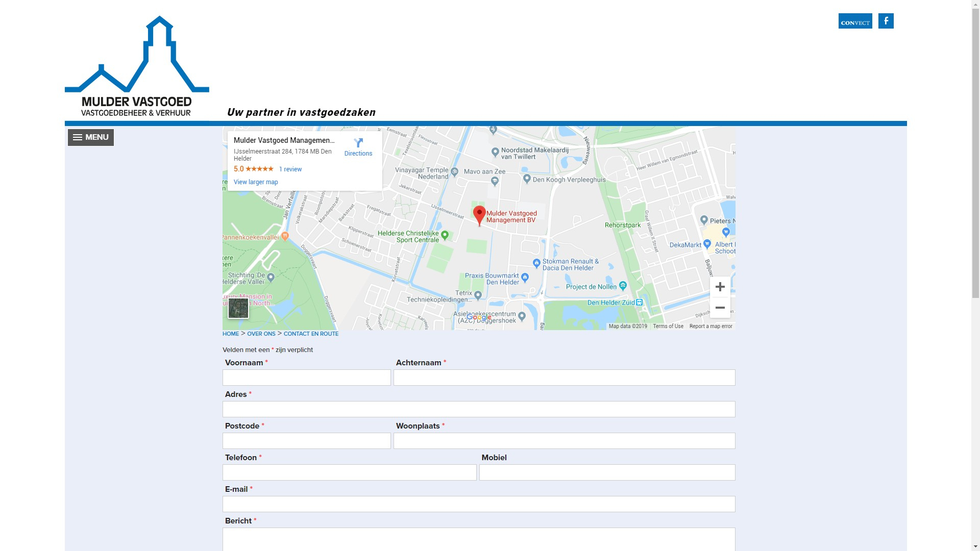Focus the Voornaam input field
This screenshot has width=980, height=551.
(x=307, y=378)
